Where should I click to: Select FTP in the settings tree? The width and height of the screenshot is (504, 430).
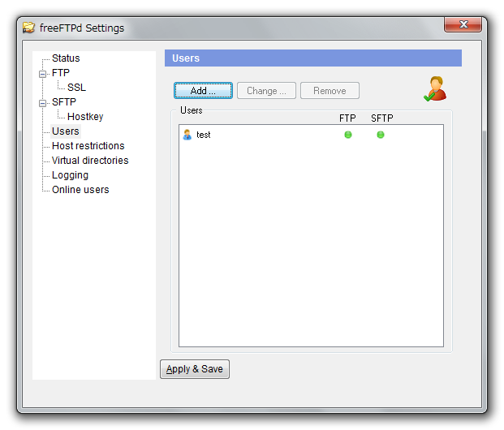click(60, 73)
